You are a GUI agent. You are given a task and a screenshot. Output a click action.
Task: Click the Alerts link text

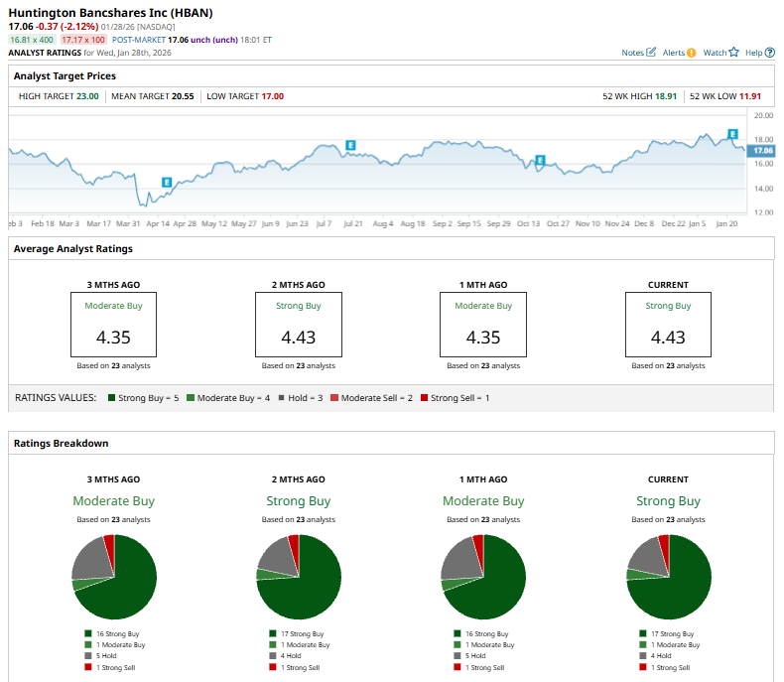(674, 53)
